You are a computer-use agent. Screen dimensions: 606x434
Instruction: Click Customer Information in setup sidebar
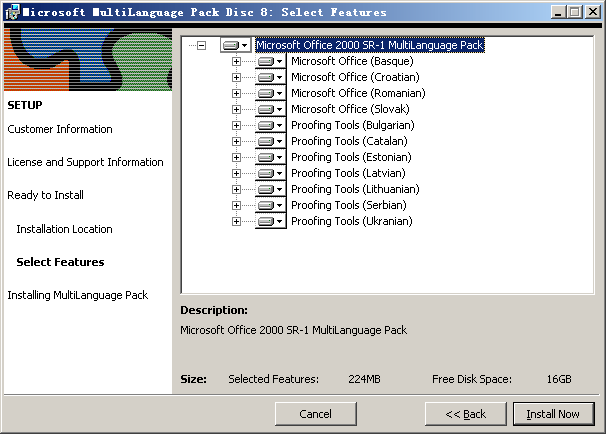click(60, 129)
